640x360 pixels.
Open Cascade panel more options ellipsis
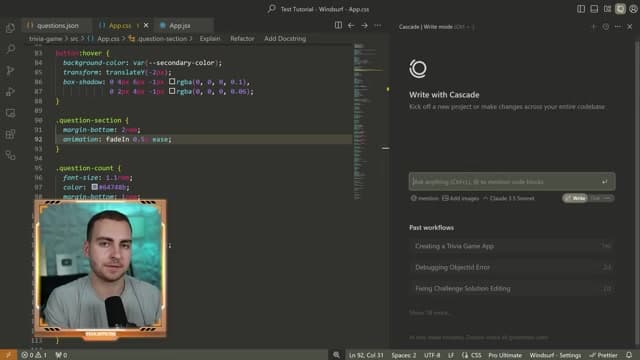coord(618,27)
